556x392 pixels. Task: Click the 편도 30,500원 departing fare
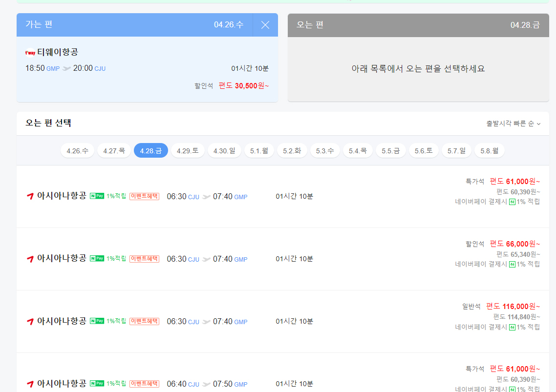click(244, 86)
